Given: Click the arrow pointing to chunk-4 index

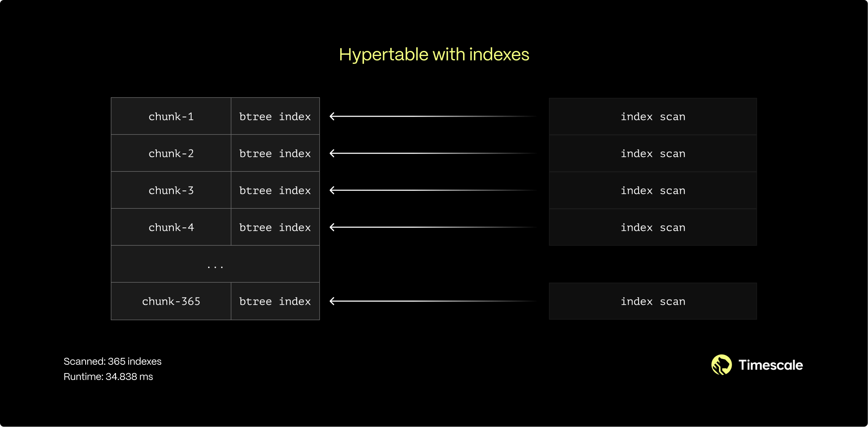Looking at the screenshot, I should click(432, 227).
